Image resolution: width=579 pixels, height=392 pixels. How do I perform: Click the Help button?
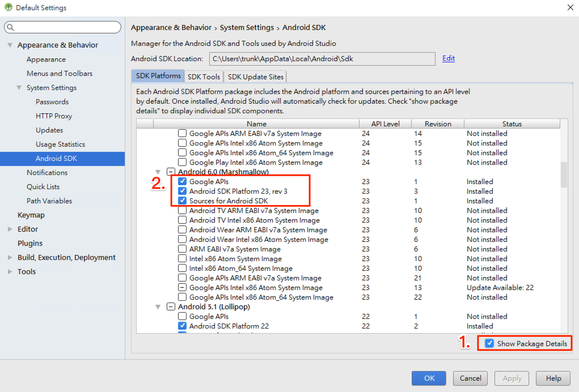(x=553, y=378)
